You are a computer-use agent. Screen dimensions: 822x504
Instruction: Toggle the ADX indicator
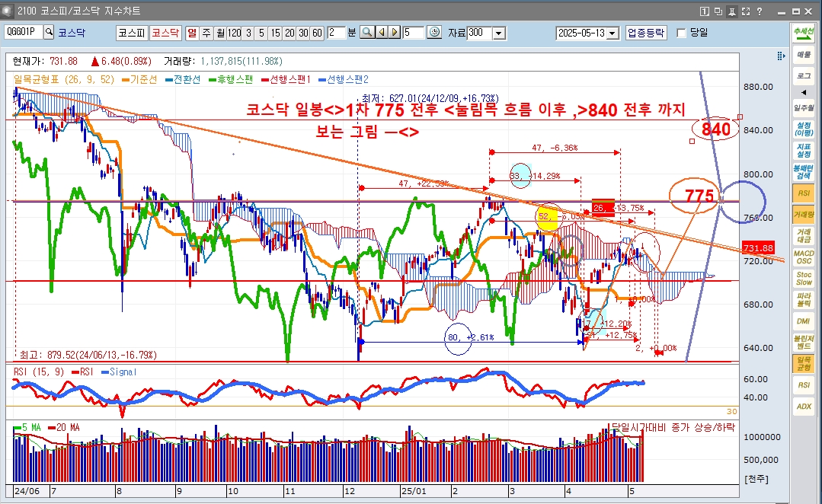[x=804, y=407]
